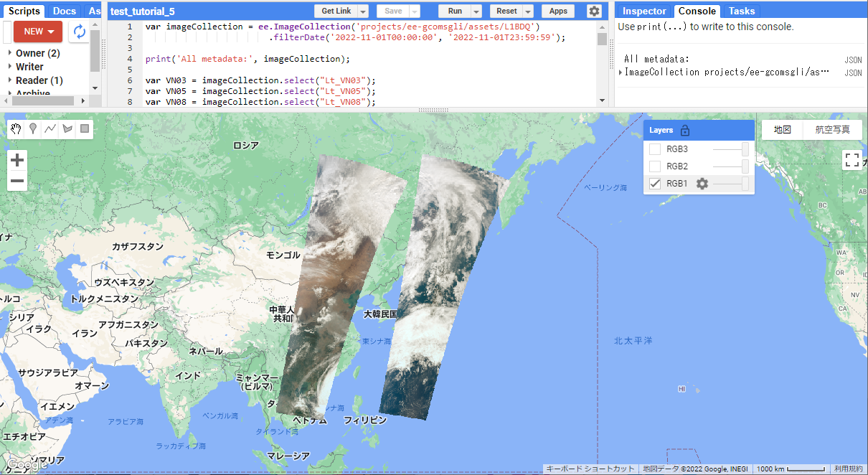Adjust the RGB3 opacity slider
This screenshot has width=868, height=475.
(x=745, y=149)
